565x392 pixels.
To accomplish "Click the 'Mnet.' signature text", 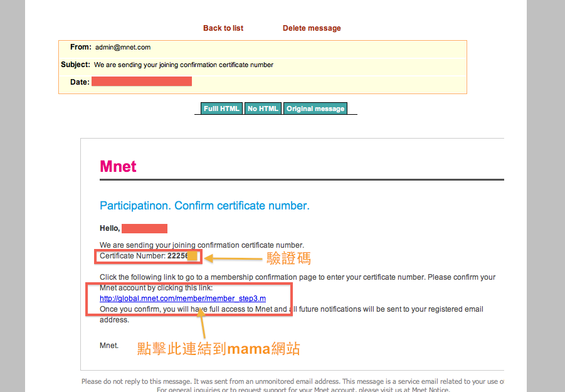I will click(x=109, y=346).
